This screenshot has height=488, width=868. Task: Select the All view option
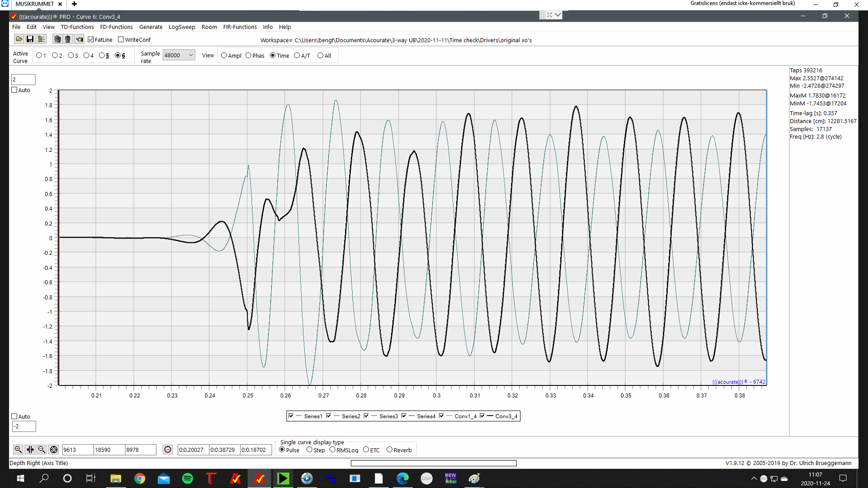[x=321, y=56]
